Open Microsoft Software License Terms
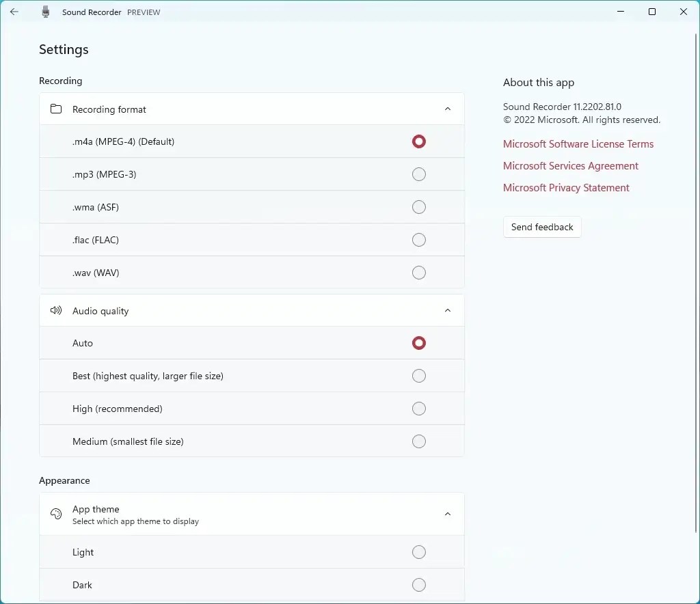The height and width of the screenshot is (604, 700). coord(578,143)
